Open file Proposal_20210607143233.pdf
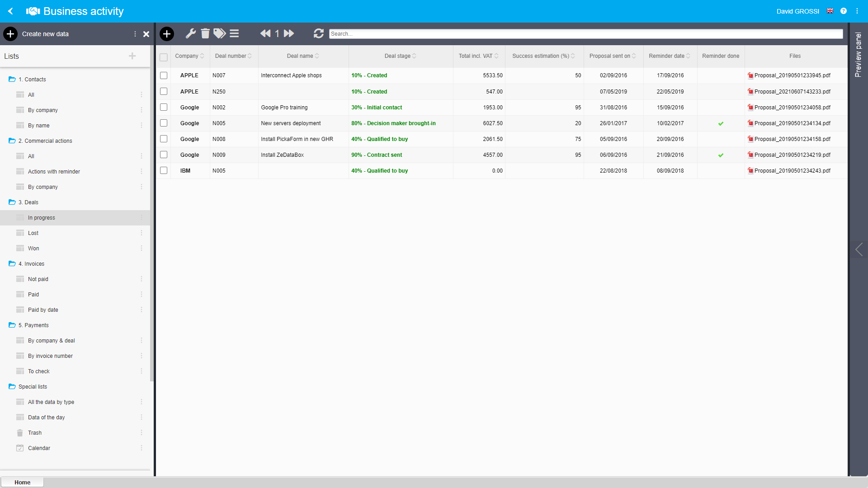Viewport: 868px width, 488px height. click(x=792, y=92)
